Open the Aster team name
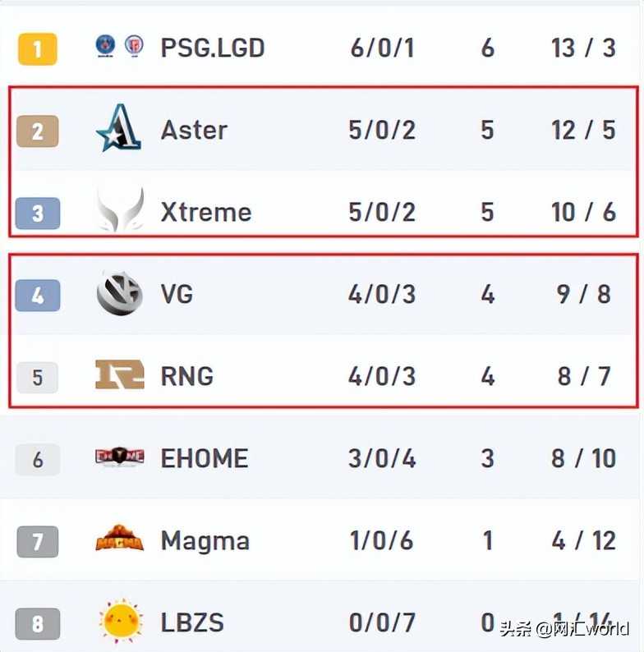The width and height of the screenshot is (644, 652). coord(194,130)
